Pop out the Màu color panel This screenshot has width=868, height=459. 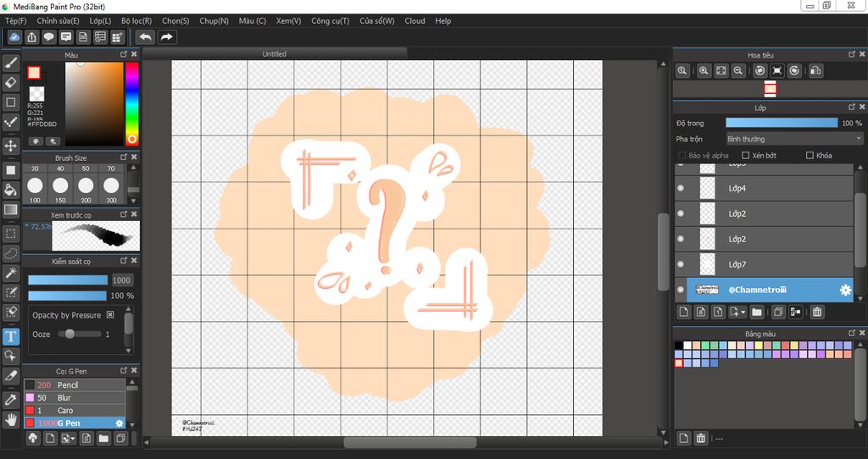[124, 54]
